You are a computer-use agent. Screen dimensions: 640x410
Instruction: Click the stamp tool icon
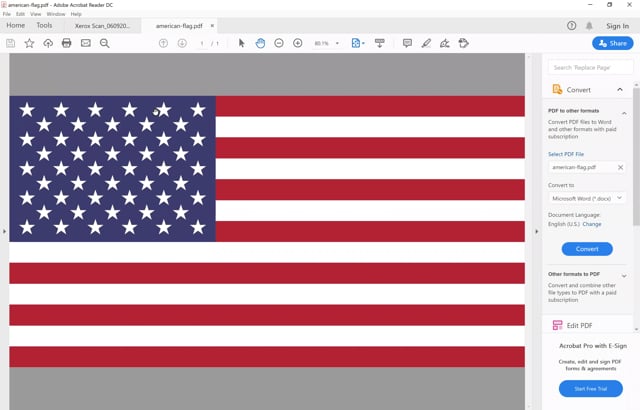(463, 43)
